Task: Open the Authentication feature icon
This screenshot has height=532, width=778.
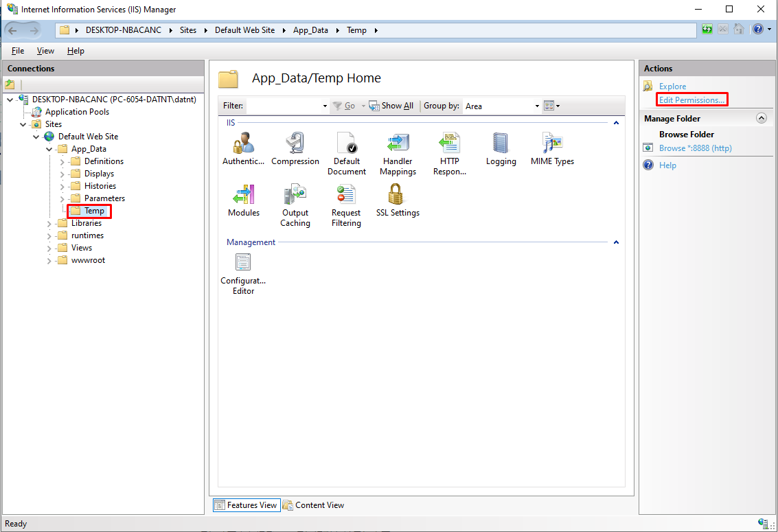Action: point(243,148)
